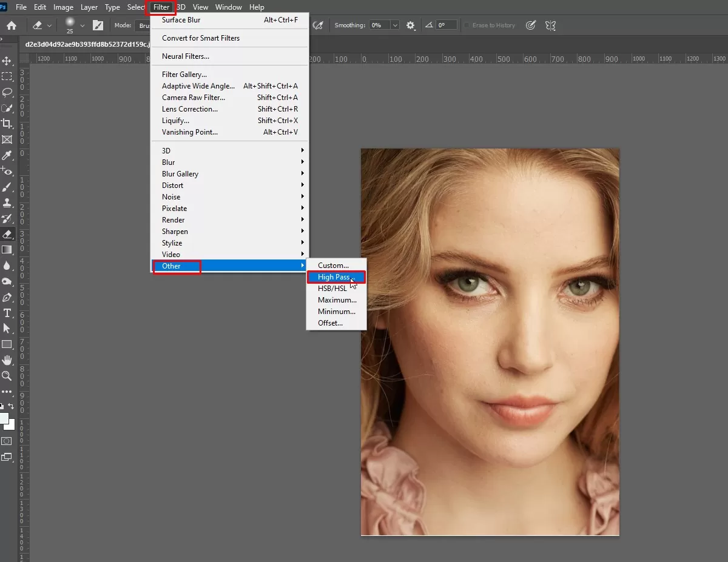Click the foreground color swatch

(4, 418)
